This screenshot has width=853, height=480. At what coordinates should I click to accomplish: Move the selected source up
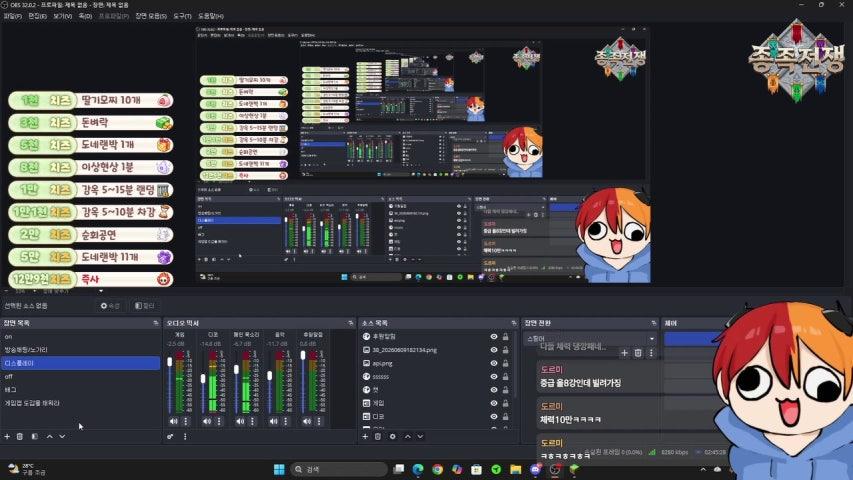click(x=407, y=436)
